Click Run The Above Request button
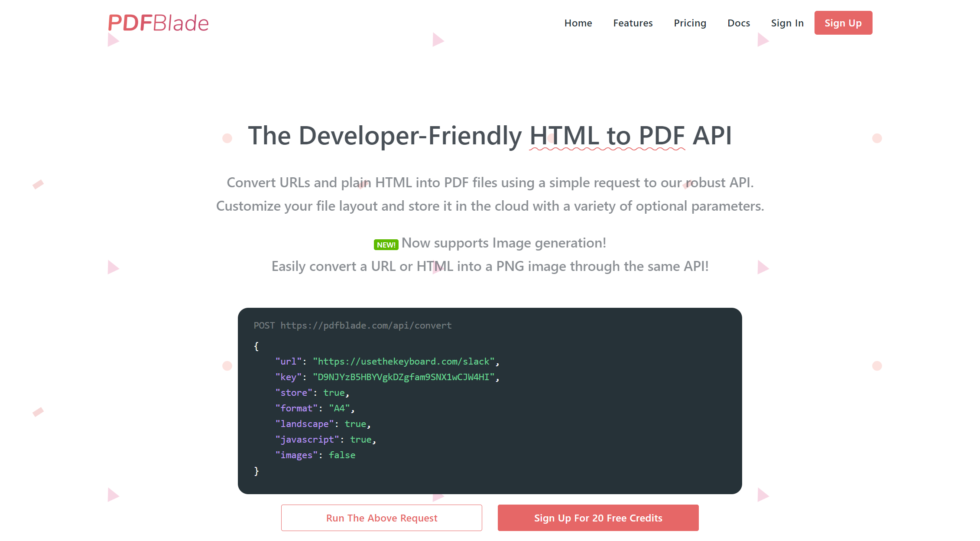This screenshot has height=541, width=980. pos(382,518)
